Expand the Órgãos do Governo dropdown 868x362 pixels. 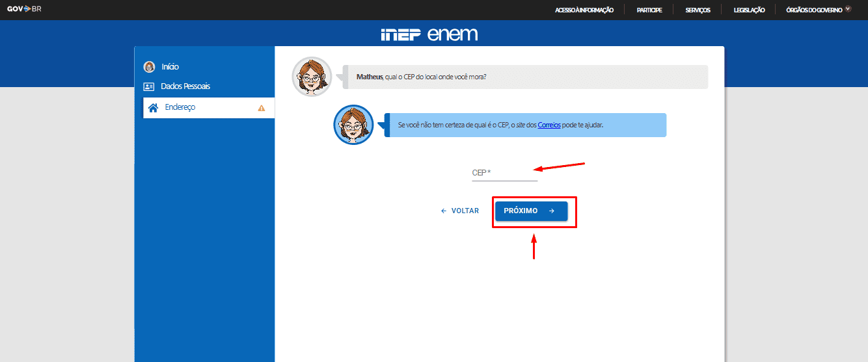pyautogui.click(x=819, y=10)
